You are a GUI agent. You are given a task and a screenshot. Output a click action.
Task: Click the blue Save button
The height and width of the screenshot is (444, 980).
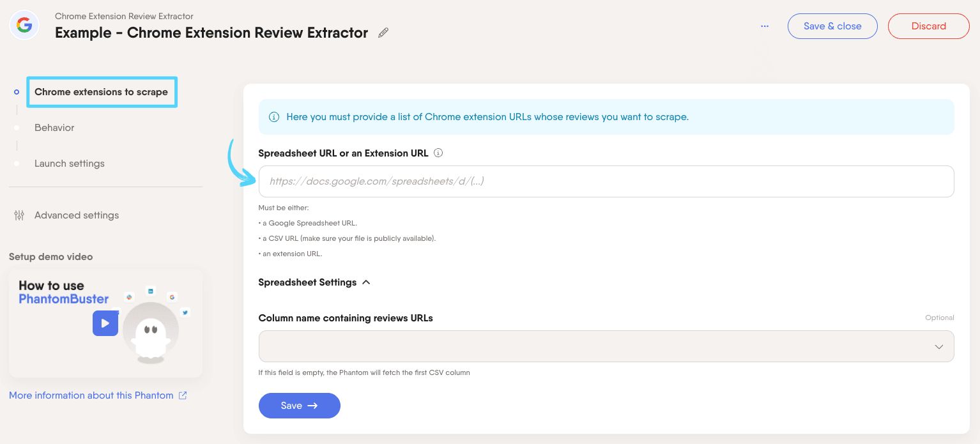coord(300,406)
